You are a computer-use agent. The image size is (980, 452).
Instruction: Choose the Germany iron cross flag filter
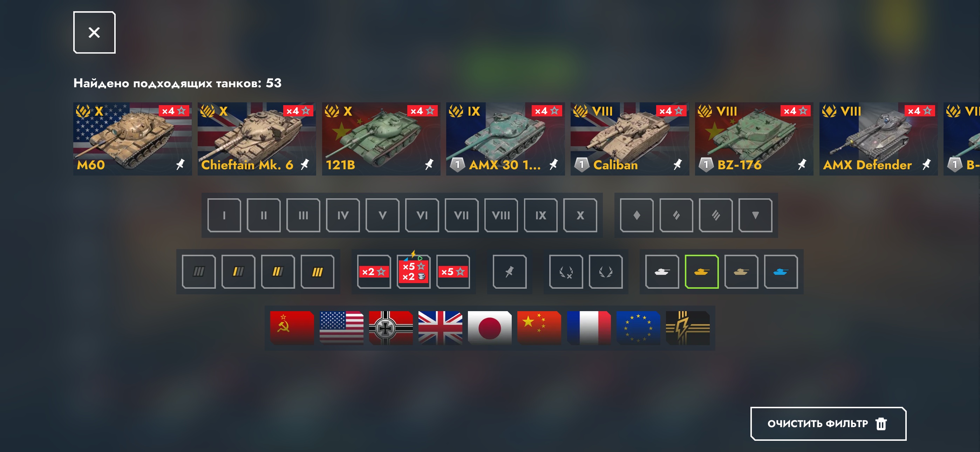click(391, 328)
